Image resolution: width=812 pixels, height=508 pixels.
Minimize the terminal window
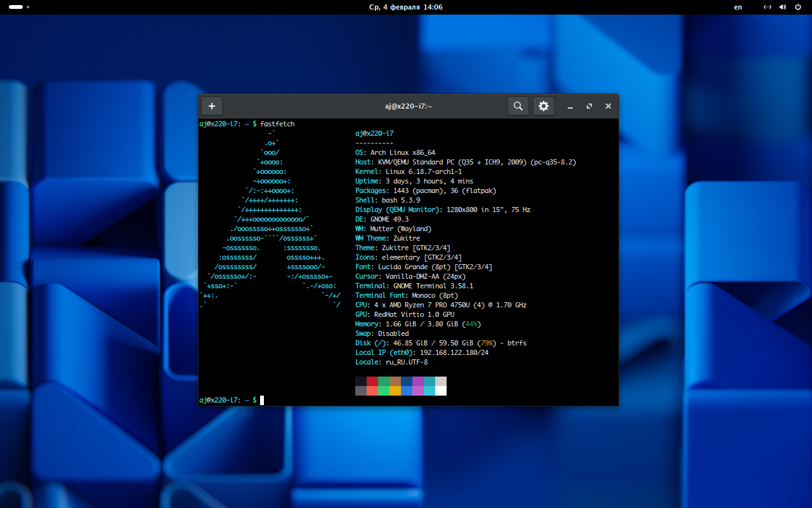pyautogui.click(x=570, y=107)
